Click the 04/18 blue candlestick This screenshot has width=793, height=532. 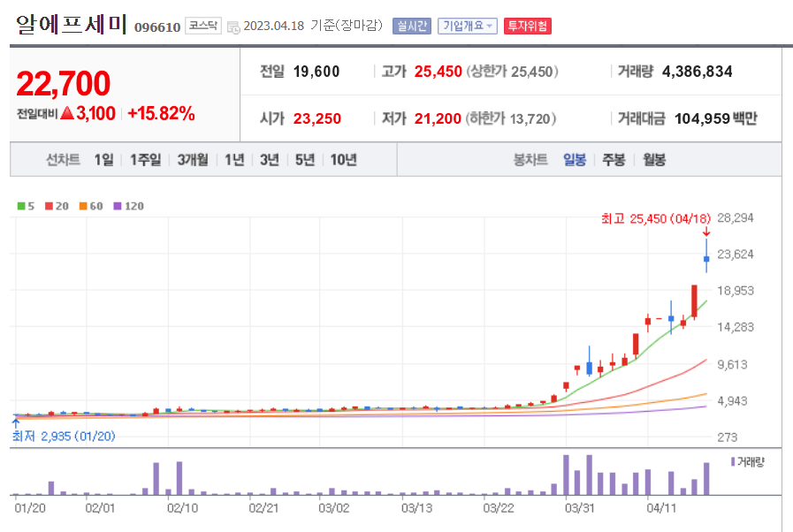(706, 258)
